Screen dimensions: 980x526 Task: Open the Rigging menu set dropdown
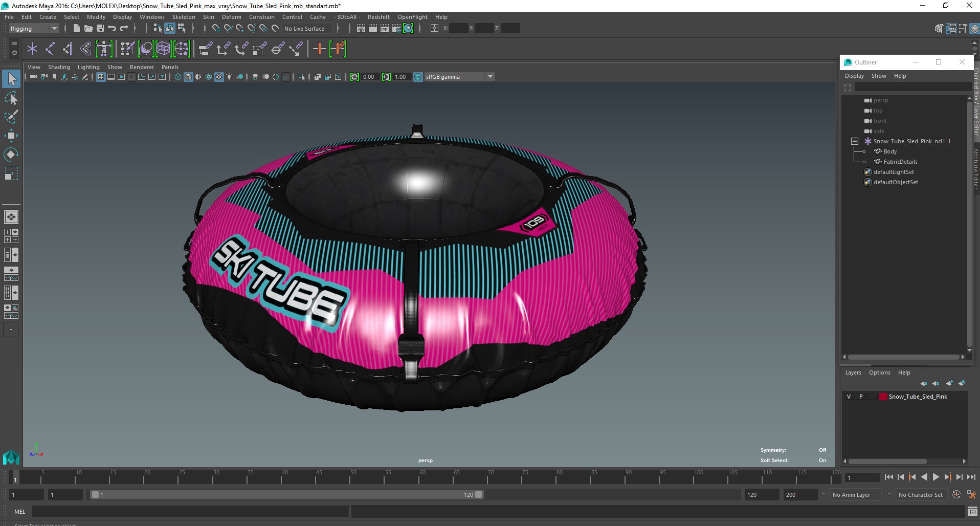34,29
